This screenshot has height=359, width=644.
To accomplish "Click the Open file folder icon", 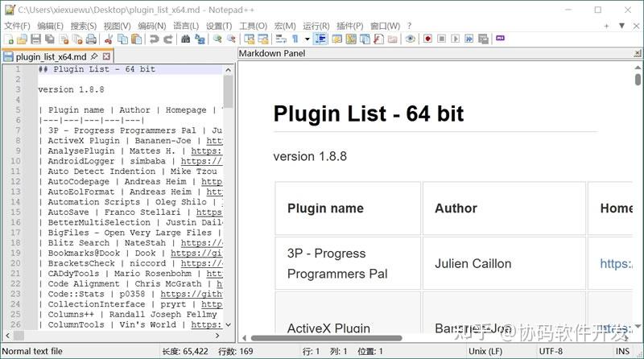I will coord(23,39).
